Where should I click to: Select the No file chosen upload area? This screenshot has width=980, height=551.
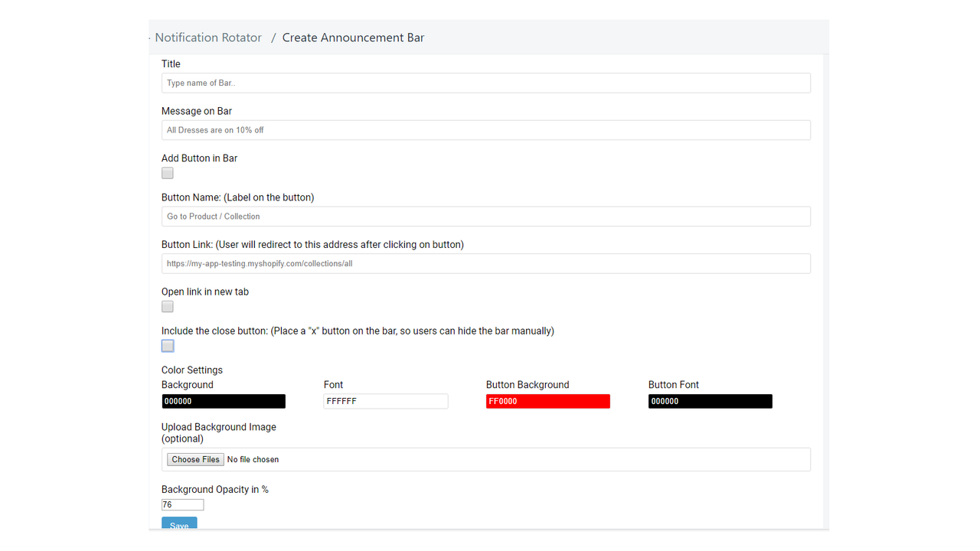[x=253, y=458]
